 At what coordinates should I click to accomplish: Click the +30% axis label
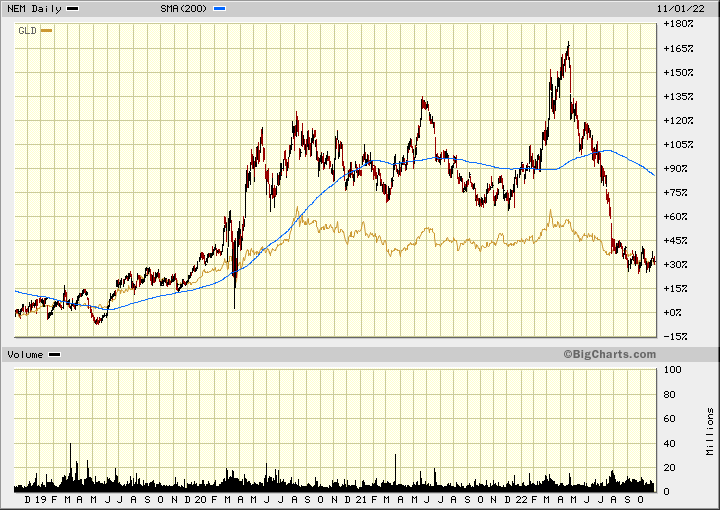pyautogui.click(x=675, y=264)
